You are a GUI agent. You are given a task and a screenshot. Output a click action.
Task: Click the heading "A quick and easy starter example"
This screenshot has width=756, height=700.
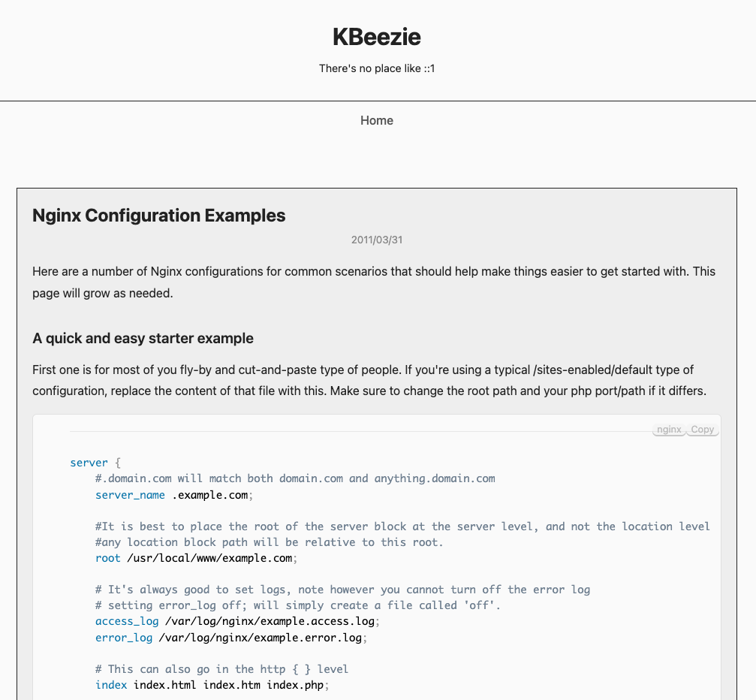[143, 338]
